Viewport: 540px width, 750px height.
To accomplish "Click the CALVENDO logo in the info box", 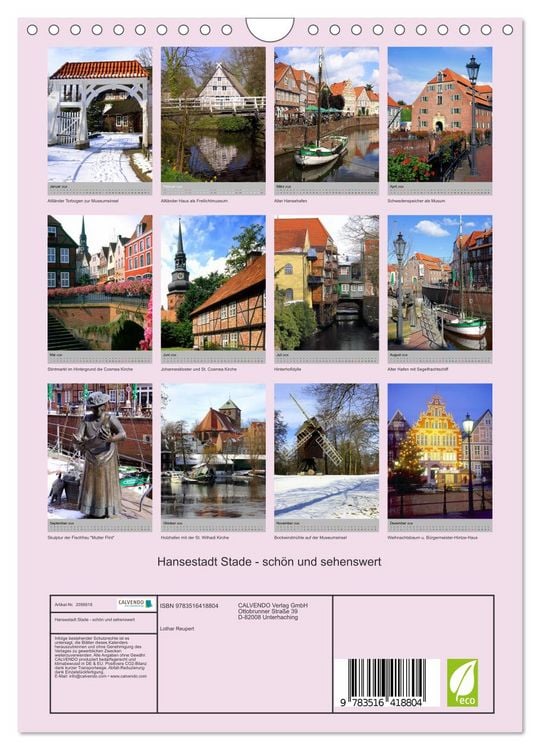I will [x=136, y=604].
